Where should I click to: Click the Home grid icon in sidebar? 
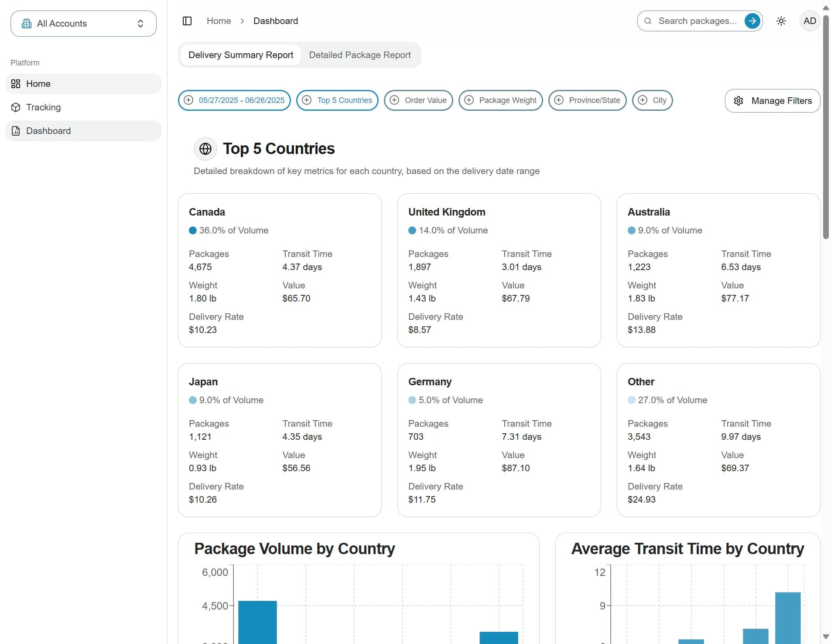click(16, 84)
